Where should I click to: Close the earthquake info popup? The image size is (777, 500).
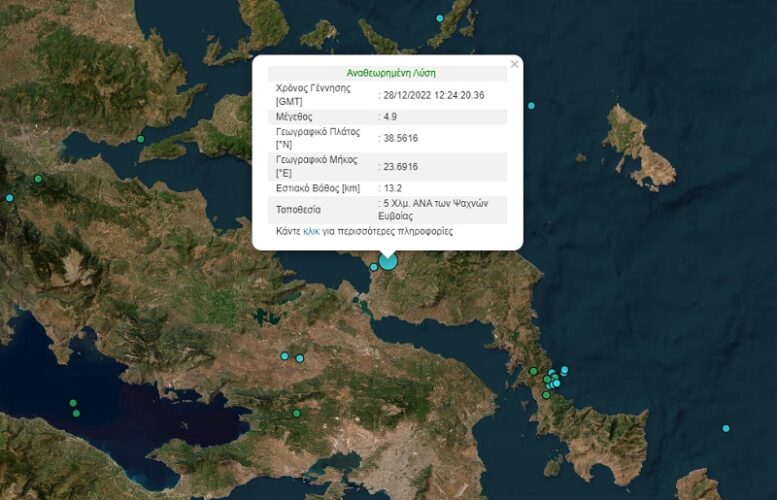(x=514, y=64)
